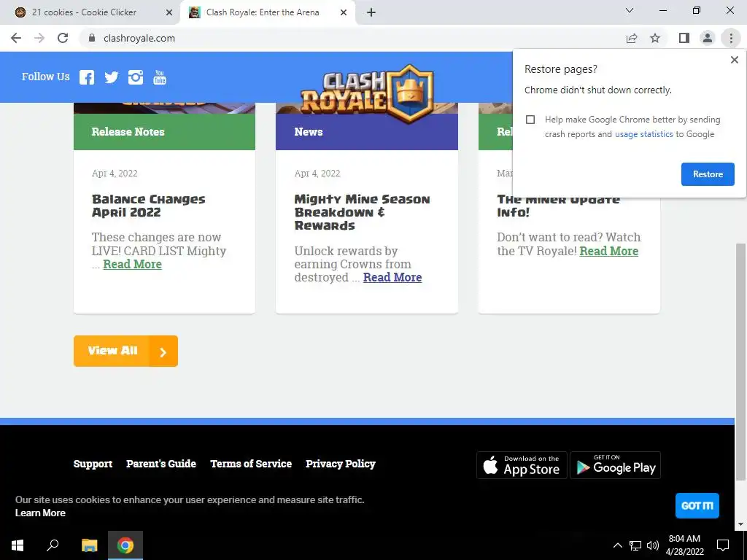Go back using browser back arrow
Image resolution: width=747 pixels, height=560 pixels.
pyautogui.click(x=16, y=38)
